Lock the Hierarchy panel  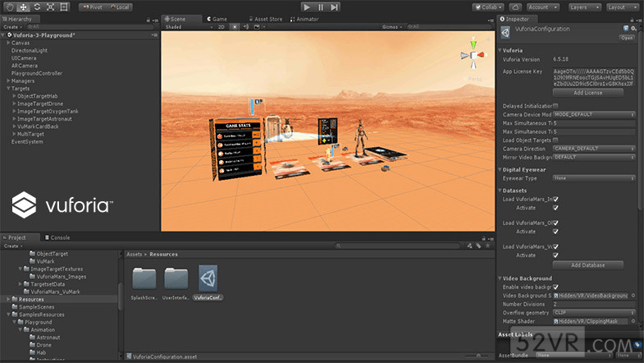(148, 20)
